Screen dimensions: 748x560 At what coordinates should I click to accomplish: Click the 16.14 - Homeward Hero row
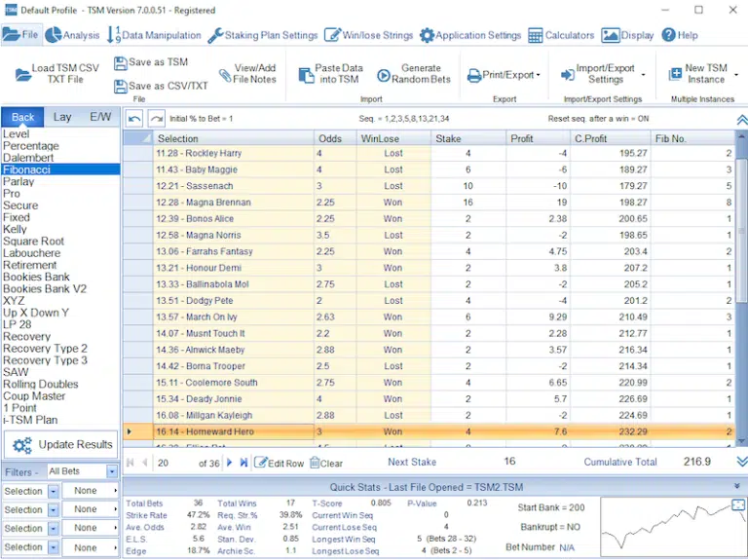(x=429, y=431)
